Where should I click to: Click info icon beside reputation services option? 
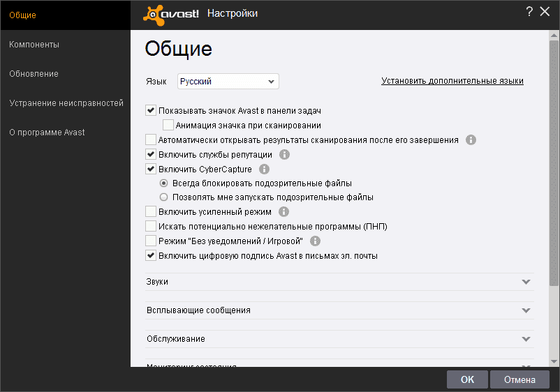[284, 154]
